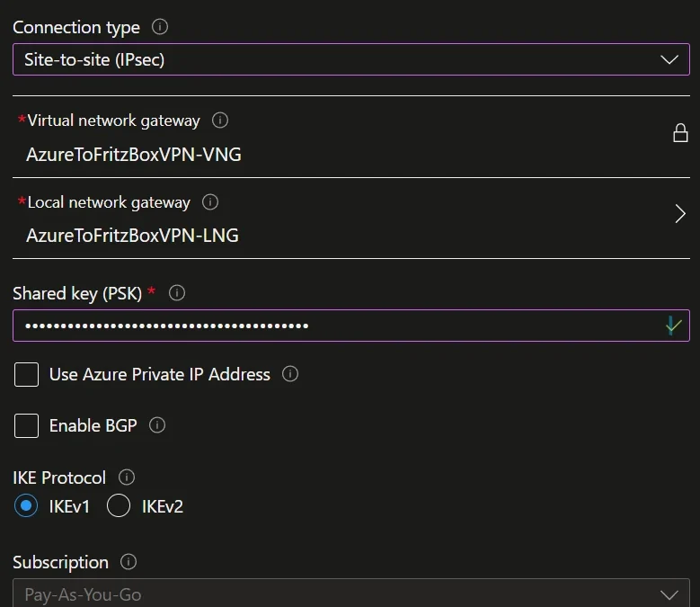Click the lock icon beside Virtual network gateway
700x607 pixels.
pos(680,133)
